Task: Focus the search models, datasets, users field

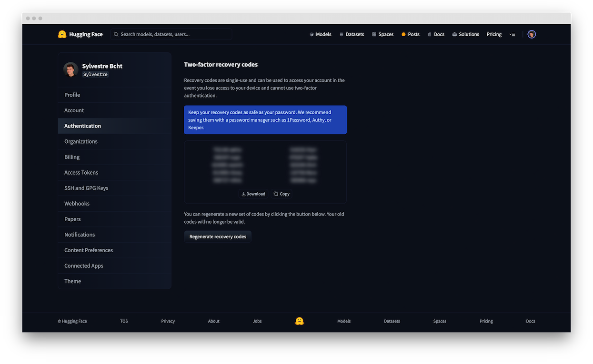Action: [x=171, y=34]
